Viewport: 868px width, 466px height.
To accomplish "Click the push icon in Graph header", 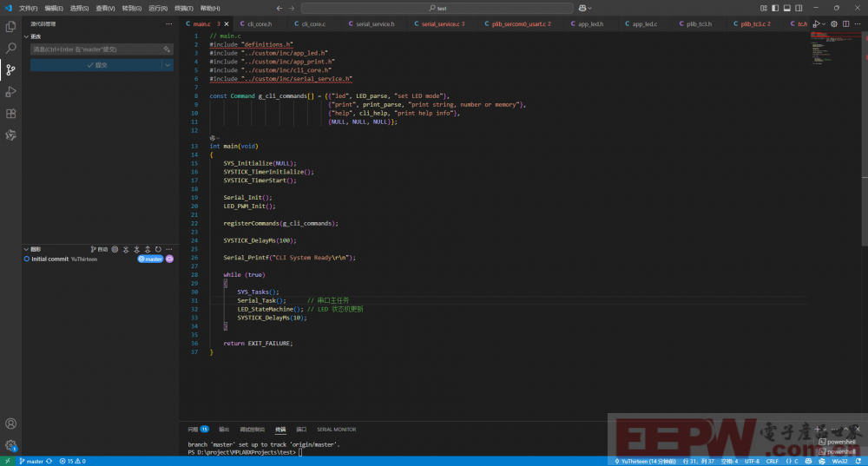I will pyautogui.click(x=148, y=250).
